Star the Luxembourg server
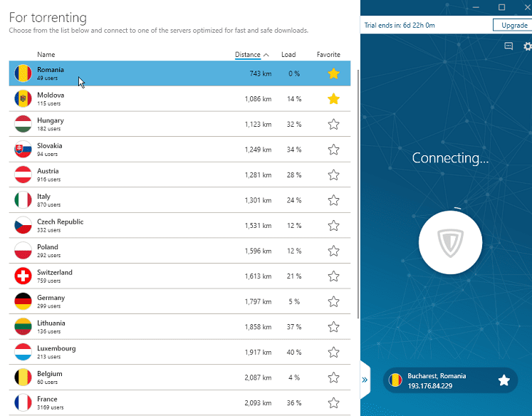 pos(333,352)
